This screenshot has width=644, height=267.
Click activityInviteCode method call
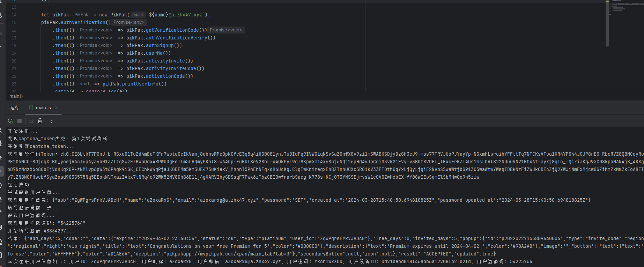[171, 68]
